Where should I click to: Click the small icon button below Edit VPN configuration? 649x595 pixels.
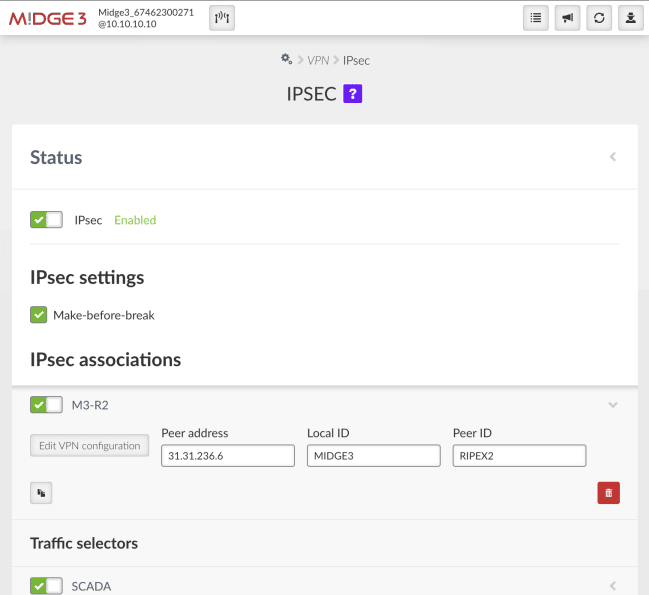pyautogui.click(x=41, y=492)
